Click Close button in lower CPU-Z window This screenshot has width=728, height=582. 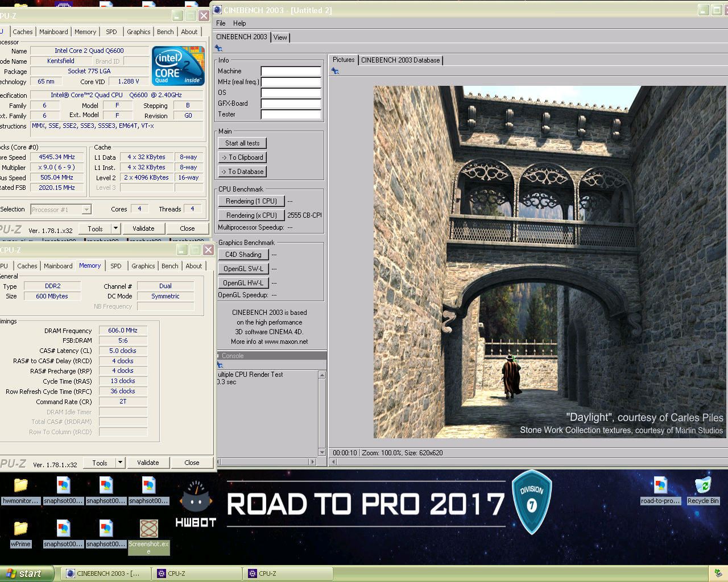pyautogui.click(x=192, y=463)
